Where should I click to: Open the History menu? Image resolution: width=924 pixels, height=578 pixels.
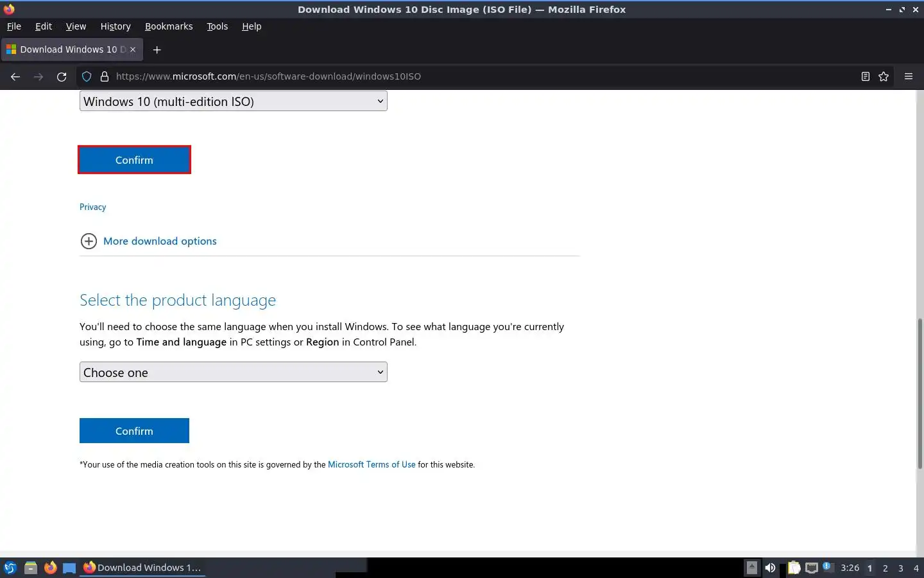tap(116, 26)
